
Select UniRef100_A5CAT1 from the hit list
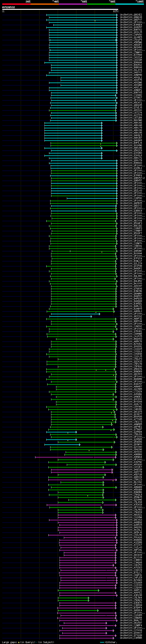[131, 103]
